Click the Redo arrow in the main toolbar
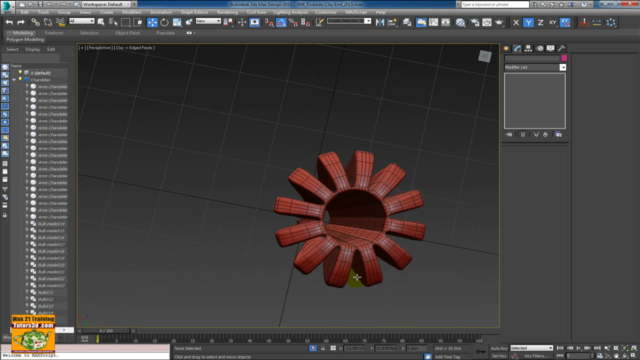 [x=21, y=22]
